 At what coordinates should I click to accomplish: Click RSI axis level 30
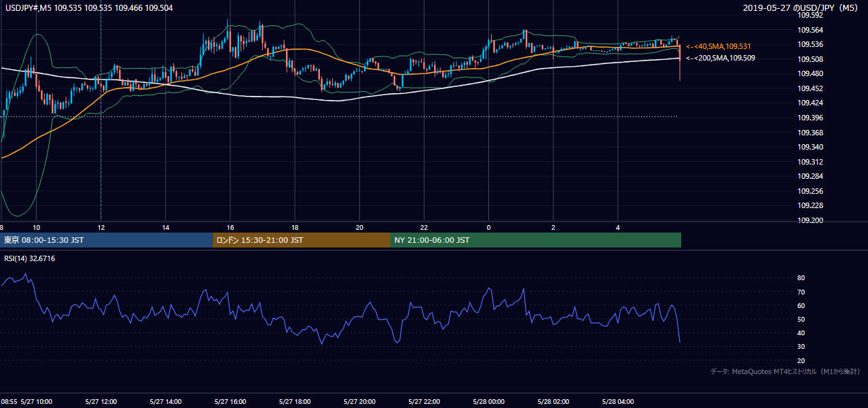pyautogui.click(x=801, y=347)
